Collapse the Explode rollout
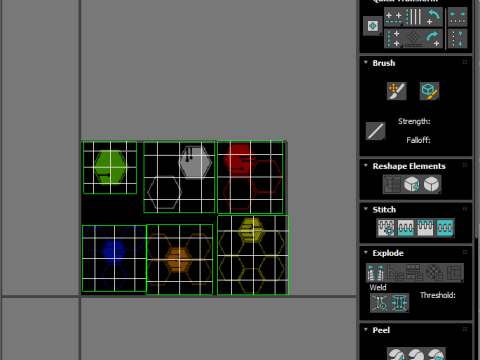The image size is (480, 360). (366, 252)
